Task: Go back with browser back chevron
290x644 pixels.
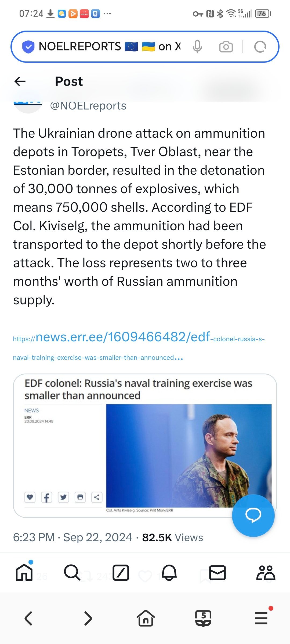Action: pyautogui.click(x=29, y=618)
